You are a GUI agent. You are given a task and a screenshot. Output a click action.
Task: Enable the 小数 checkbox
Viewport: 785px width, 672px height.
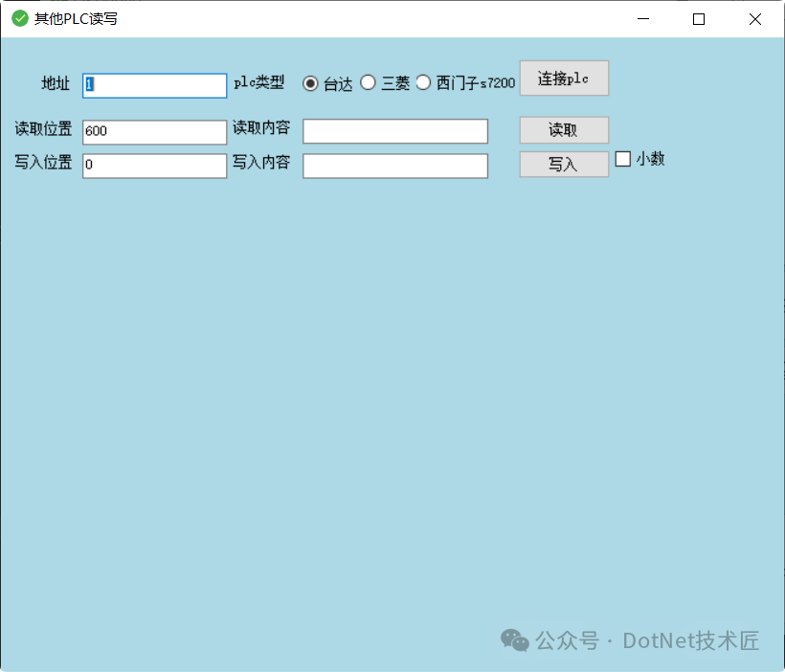click(x=623, y=159)
